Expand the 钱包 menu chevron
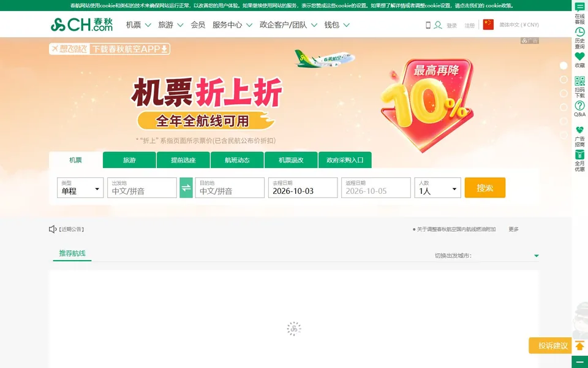This screenshot has height=368, width=588. [x=347, y=25]
